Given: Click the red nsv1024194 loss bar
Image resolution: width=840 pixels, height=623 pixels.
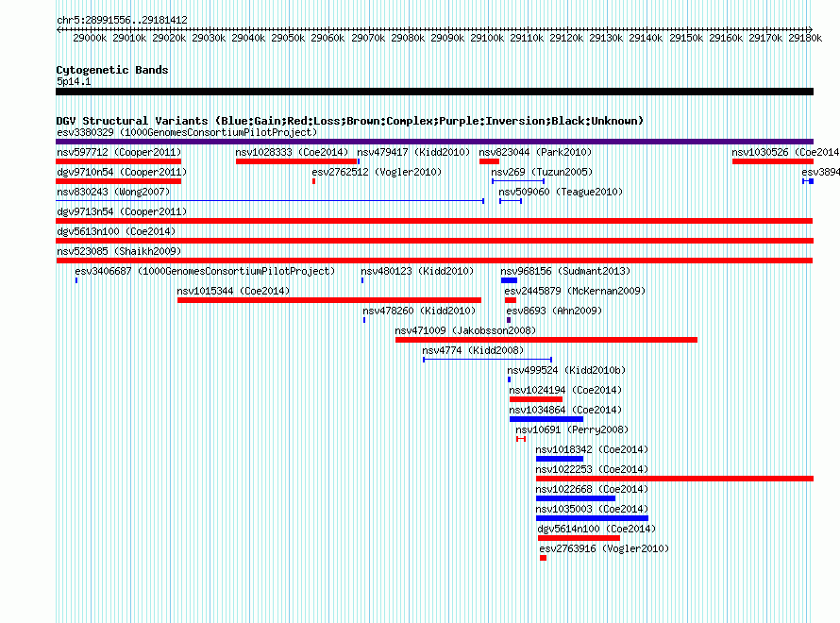Looking at the screenshot, I should [x=536, y=399].
